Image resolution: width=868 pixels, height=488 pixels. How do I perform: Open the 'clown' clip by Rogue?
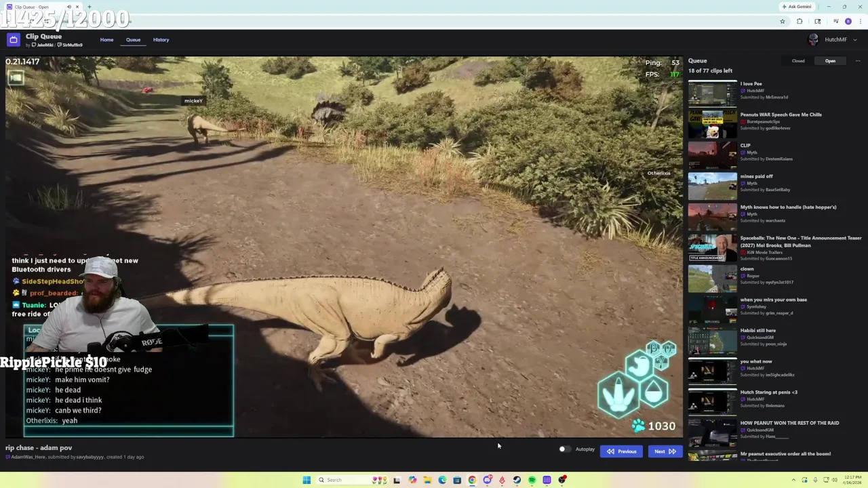(747, 269)
